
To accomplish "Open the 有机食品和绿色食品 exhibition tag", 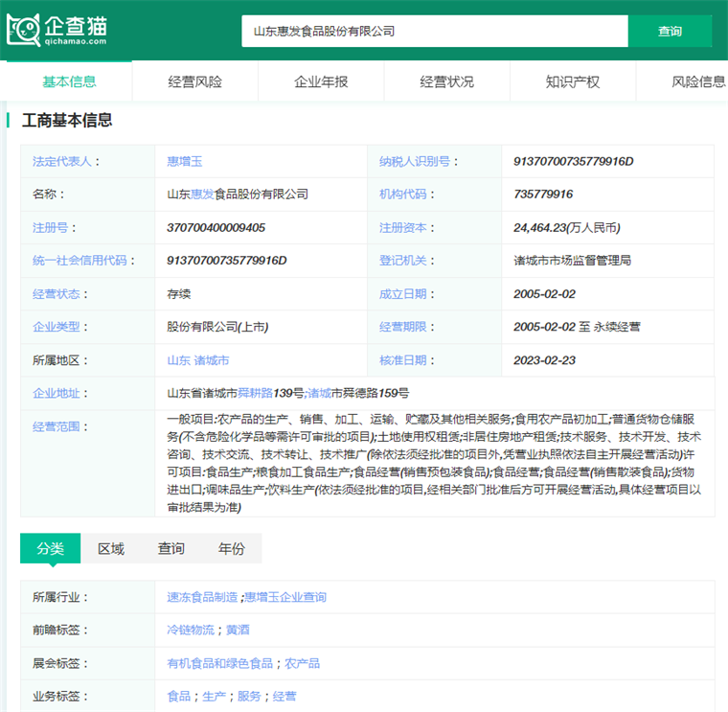I will pos(219,663).
